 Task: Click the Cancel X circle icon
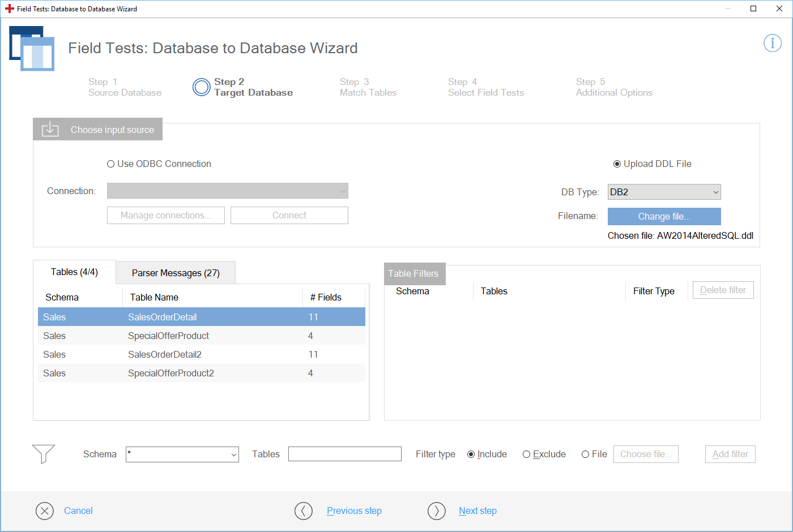click(45, 511)
